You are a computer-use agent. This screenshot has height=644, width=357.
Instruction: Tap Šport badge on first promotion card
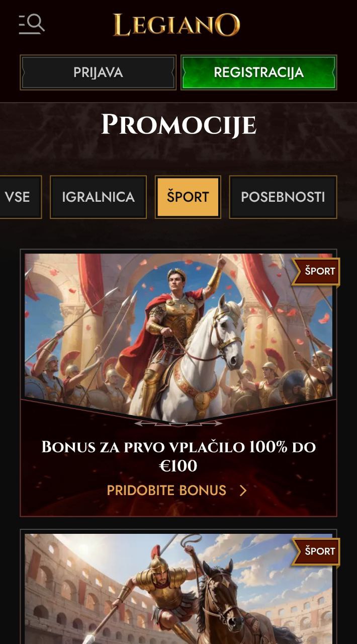pos(317,271)
